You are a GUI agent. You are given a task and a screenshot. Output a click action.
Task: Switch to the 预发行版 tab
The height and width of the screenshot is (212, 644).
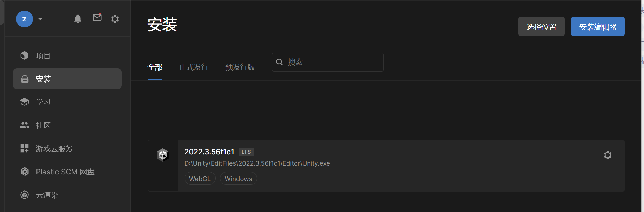240,67
